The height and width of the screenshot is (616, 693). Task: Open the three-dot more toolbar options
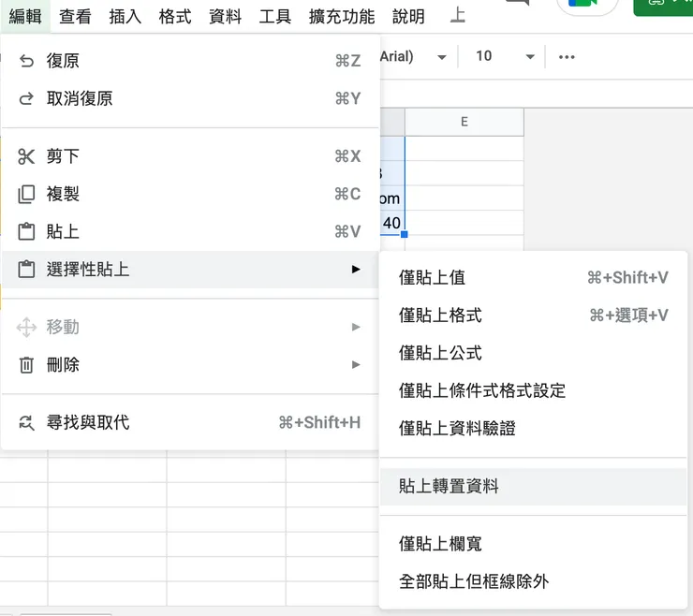point(567,56)
